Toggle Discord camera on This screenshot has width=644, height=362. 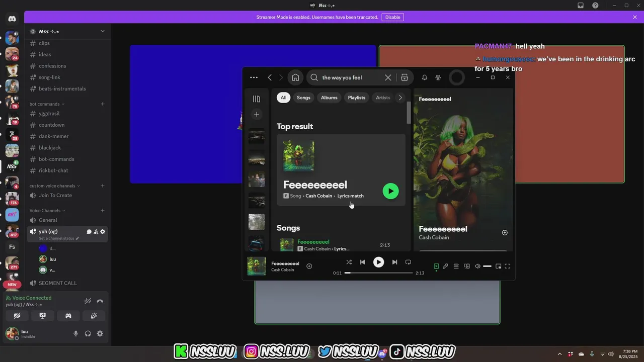point(17,316)
